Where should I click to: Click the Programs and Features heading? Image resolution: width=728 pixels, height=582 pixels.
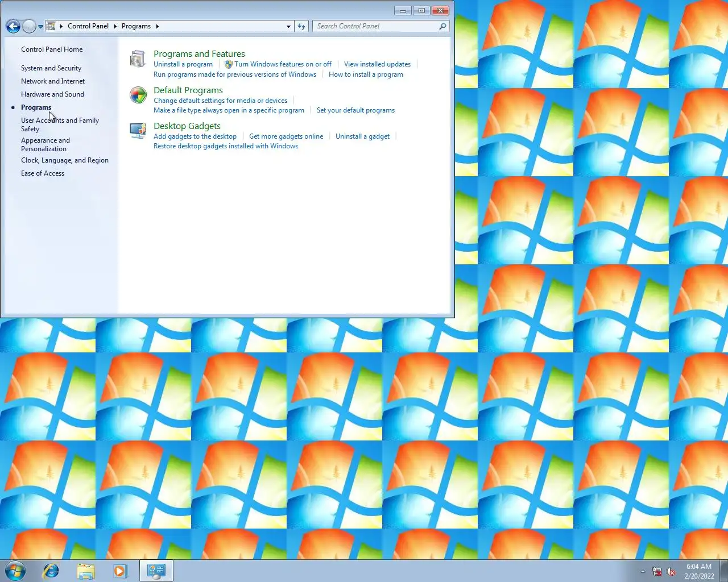pyautogui.click(x=199, y=54)
